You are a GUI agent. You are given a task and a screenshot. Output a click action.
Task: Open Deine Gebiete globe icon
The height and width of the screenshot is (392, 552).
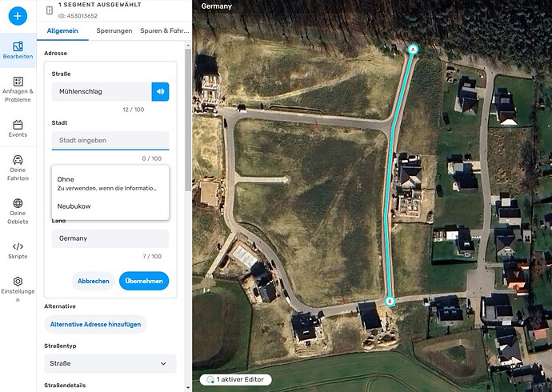point(18,211)
